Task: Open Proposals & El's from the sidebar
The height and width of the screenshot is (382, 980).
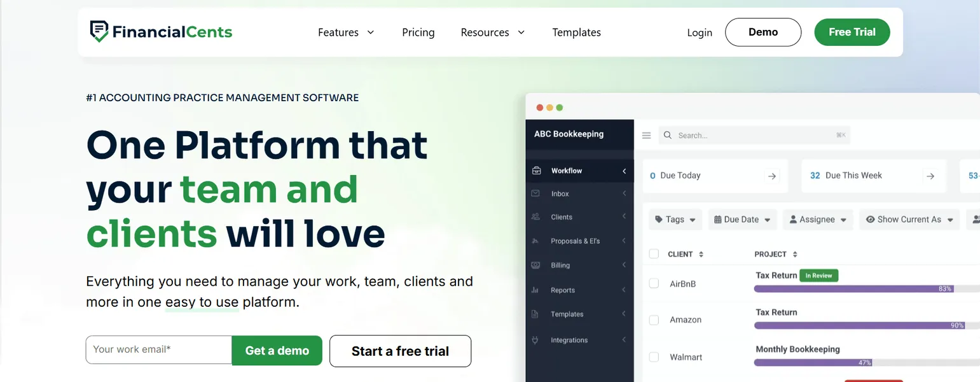Action: pos(574,241)
